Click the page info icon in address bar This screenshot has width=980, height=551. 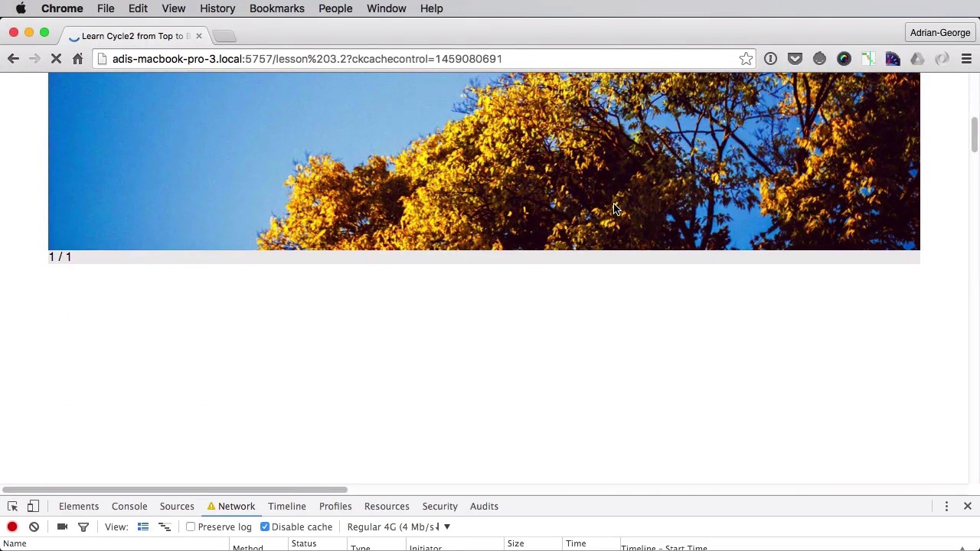tap(102, 59)
